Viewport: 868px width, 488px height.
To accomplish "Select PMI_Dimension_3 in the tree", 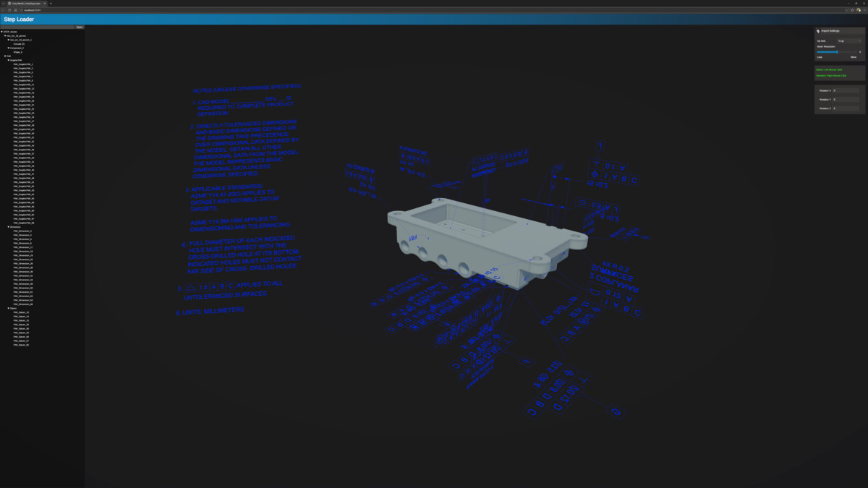I will coord(22,231).
